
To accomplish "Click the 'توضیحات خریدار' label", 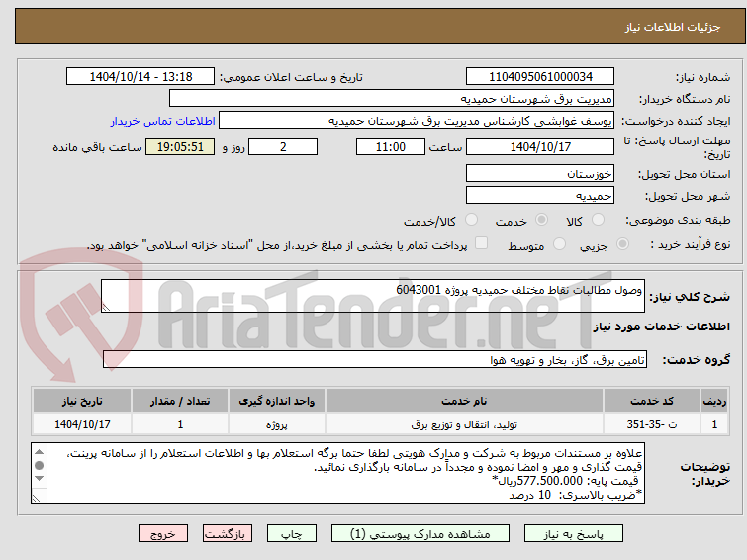I will 705,473.
